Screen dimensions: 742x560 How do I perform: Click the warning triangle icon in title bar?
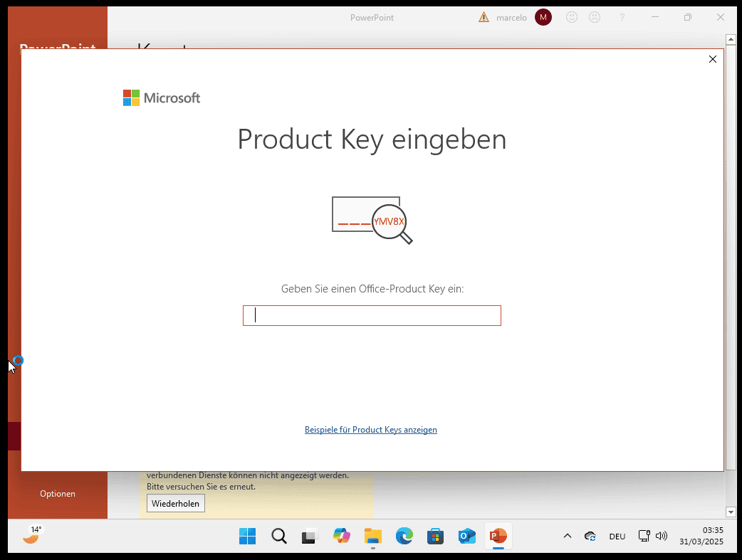pos(484,17)
